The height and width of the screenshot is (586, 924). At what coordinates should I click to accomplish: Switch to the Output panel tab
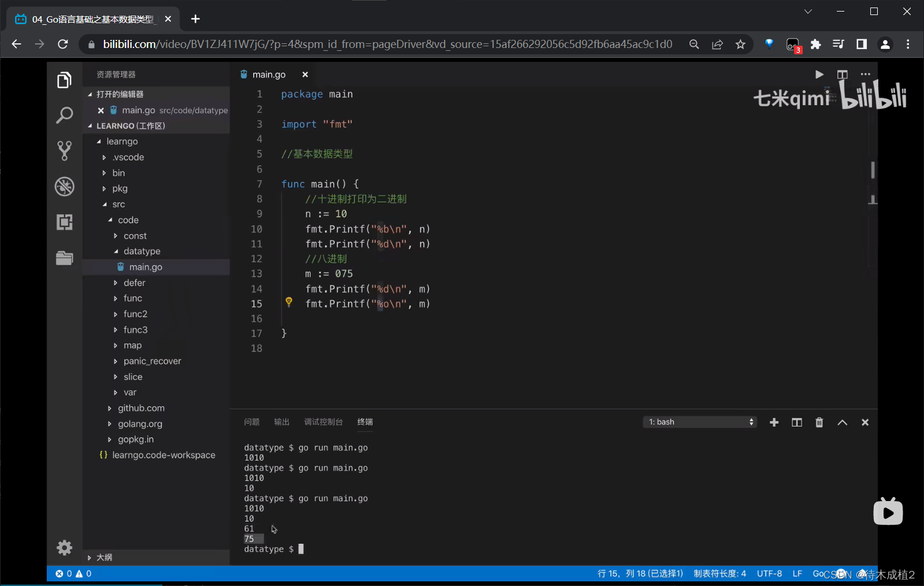pos(282,422)
